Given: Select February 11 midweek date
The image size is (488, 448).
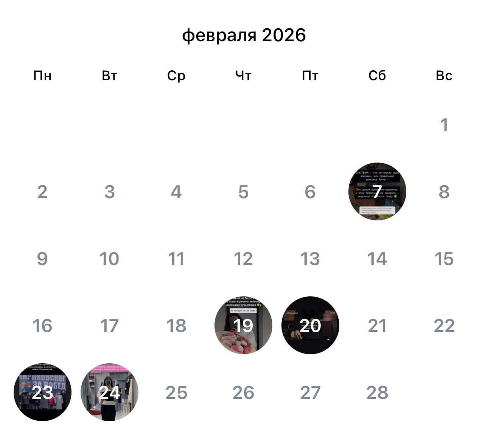Looking at the screenshot, I should (x=176, y=259).
